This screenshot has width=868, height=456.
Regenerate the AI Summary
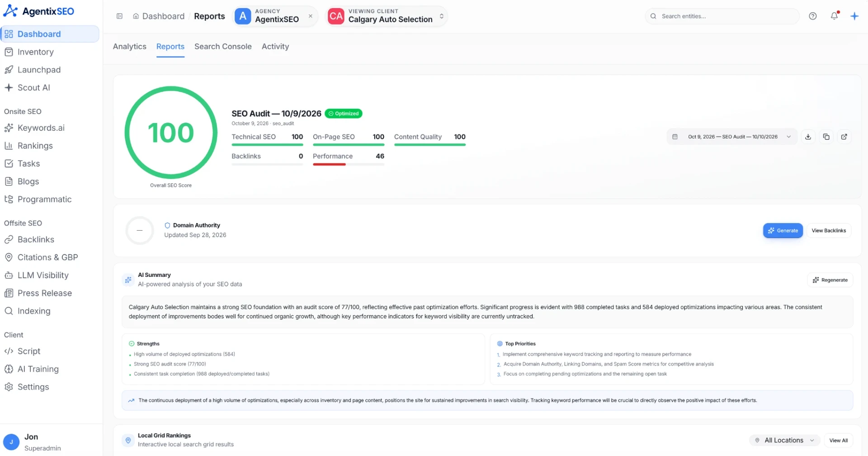point(830,280)
